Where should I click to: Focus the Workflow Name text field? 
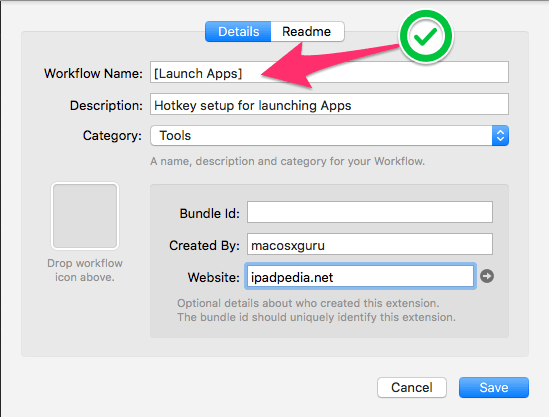click(329, 72)
